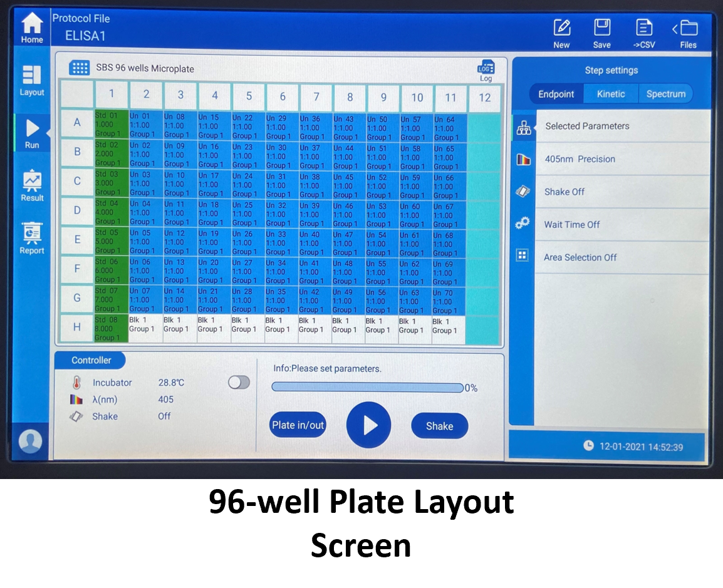The image size is (723, 588).
Task: Select the plate corner select-all cell
Action: pos(77,93)
